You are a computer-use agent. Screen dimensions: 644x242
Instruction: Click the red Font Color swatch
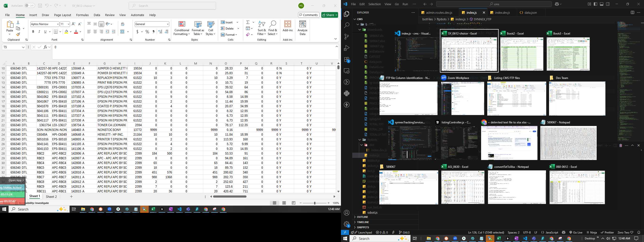(x=76, y=32)
